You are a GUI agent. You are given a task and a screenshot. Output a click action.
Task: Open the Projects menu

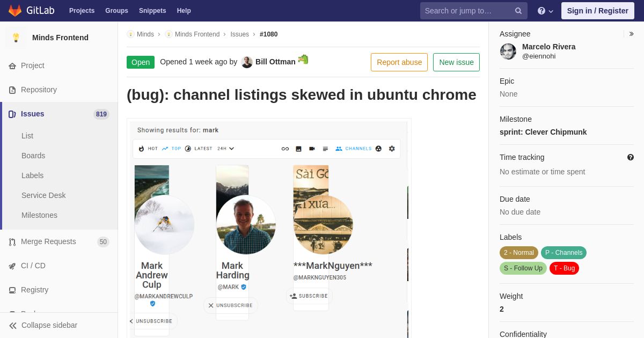coord(82,11)
